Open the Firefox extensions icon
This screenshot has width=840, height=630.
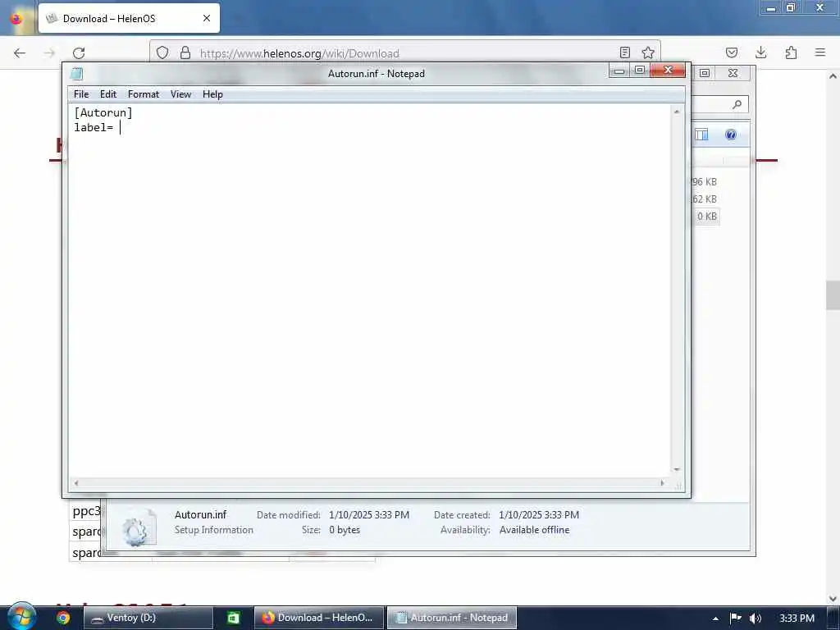[791, 52]
